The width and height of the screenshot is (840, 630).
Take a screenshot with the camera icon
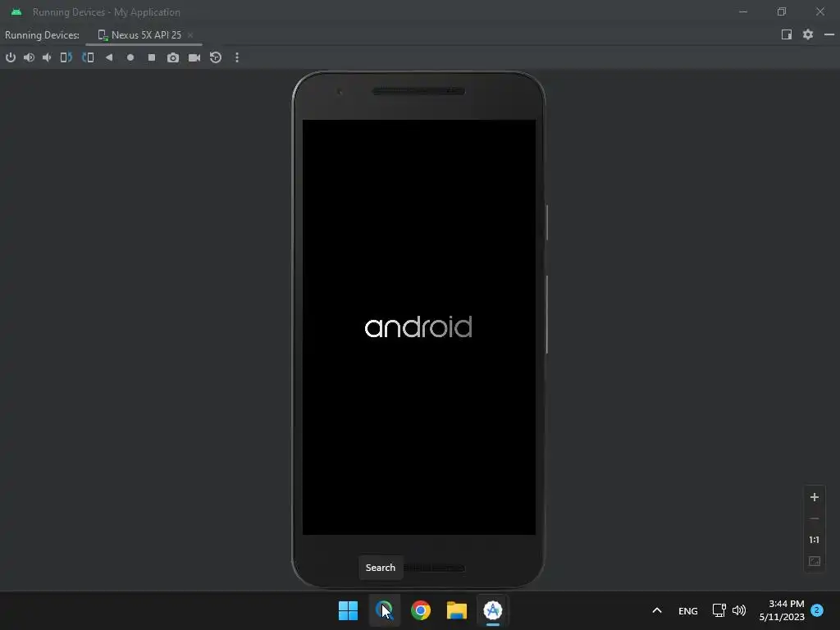(x=173, y=57)
